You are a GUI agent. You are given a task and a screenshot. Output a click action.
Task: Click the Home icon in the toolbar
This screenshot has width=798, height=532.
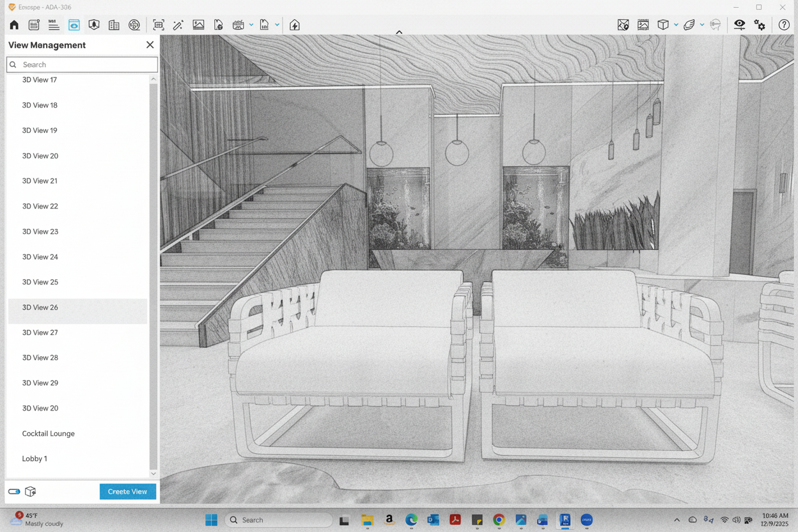[14, 25]
